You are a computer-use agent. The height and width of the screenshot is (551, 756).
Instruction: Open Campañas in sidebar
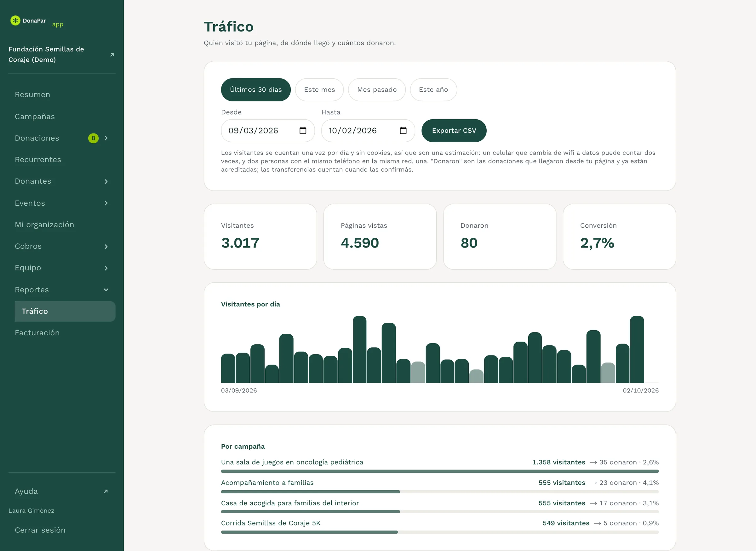(x=35, y=116)
